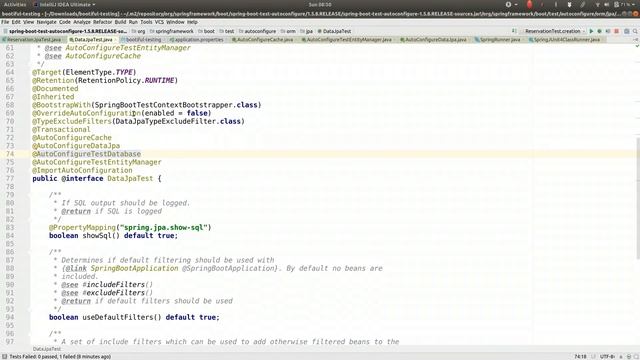Open the Analyze menu
The image size is (640, 360).
point(82,22)
